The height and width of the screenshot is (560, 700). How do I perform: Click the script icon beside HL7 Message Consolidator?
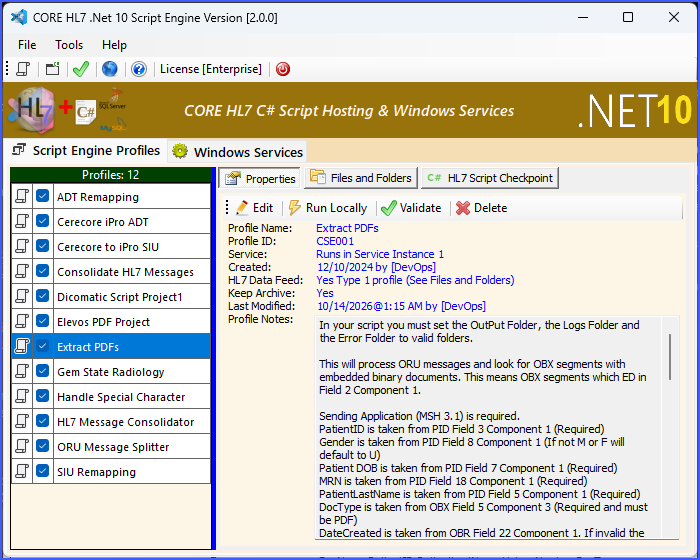click(x=22, y=422)
